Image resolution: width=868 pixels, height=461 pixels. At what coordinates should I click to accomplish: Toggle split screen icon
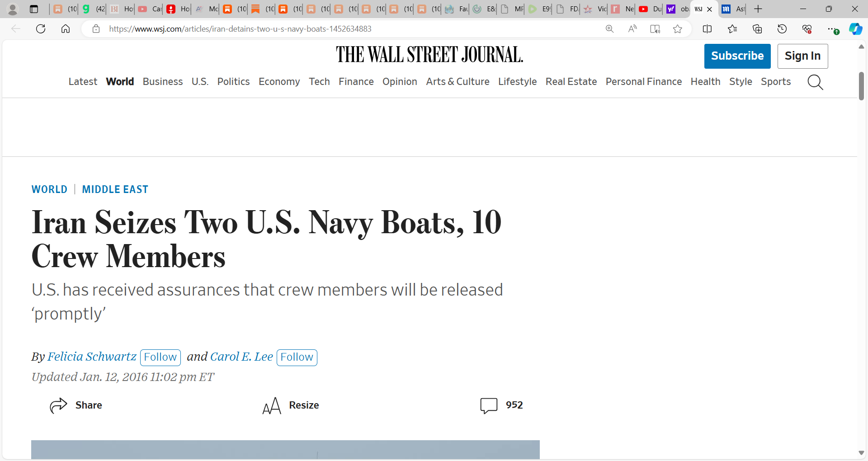point(708,29)
